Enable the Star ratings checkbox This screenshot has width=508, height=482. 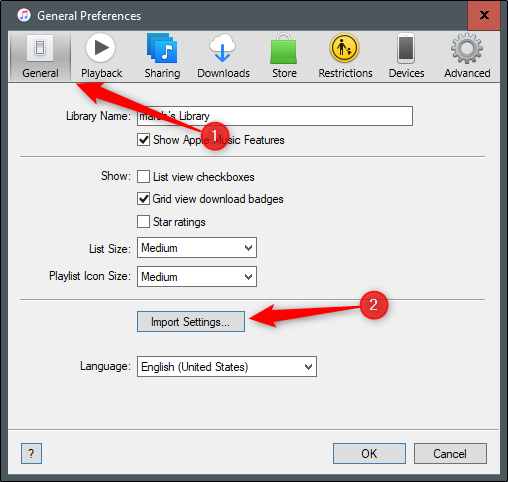coord(143,222)
